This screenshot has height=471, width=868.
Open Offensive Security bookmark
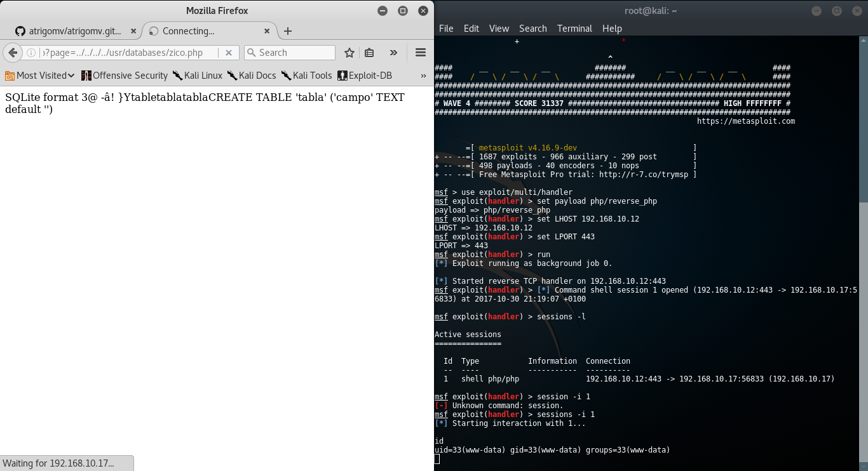click(x=125, y=76)
